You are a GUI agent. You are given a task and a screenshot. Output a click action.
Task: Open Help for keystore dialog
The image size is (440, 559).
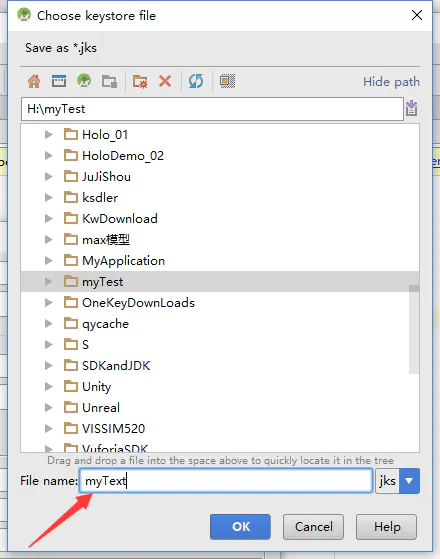(387, 527)
